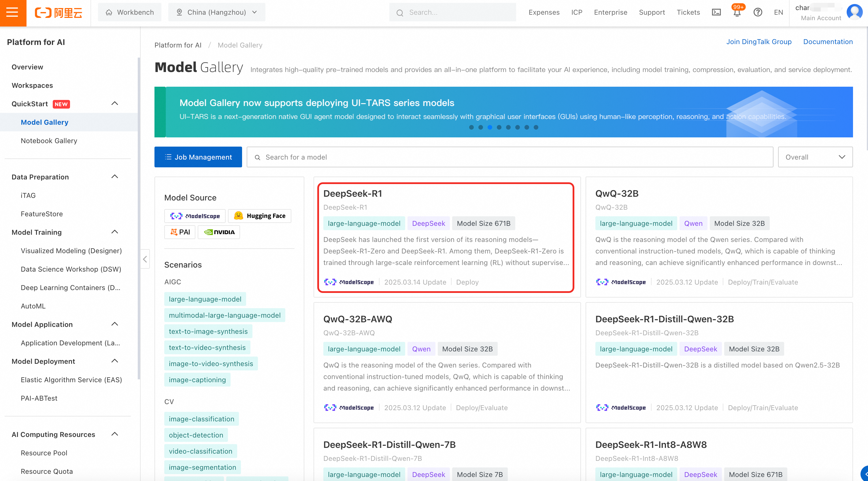868x481 pixels.
Task: Open the Overall sort dropdown
Action: coord(815,157)
